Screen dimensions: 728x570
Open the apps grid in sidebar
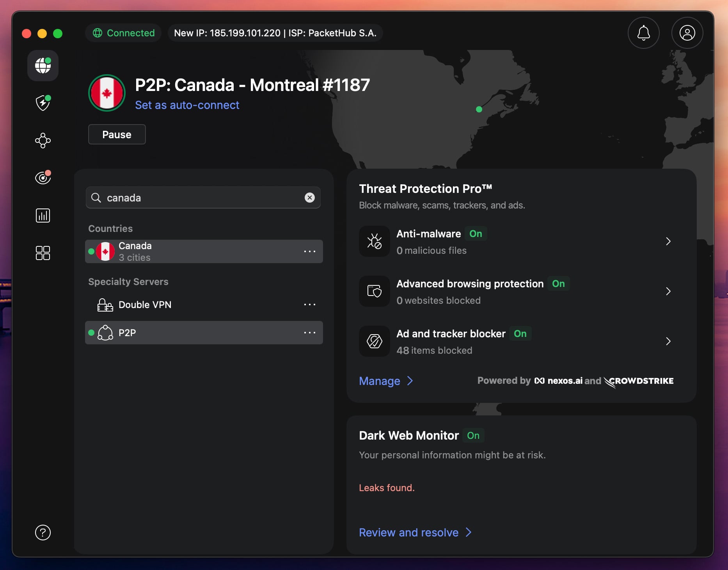[43, 253]
